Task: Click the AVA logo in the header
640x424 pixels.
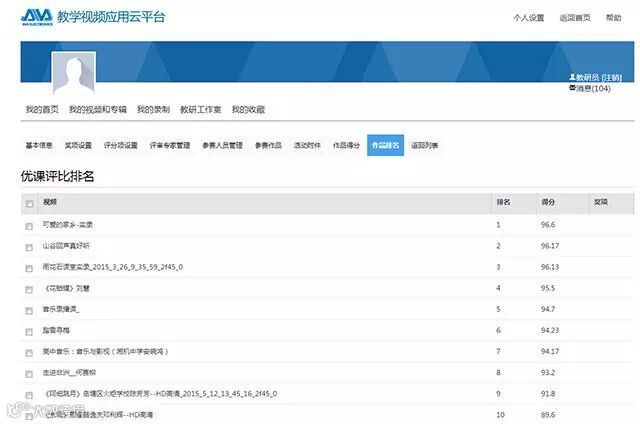Action: [37, 17]
